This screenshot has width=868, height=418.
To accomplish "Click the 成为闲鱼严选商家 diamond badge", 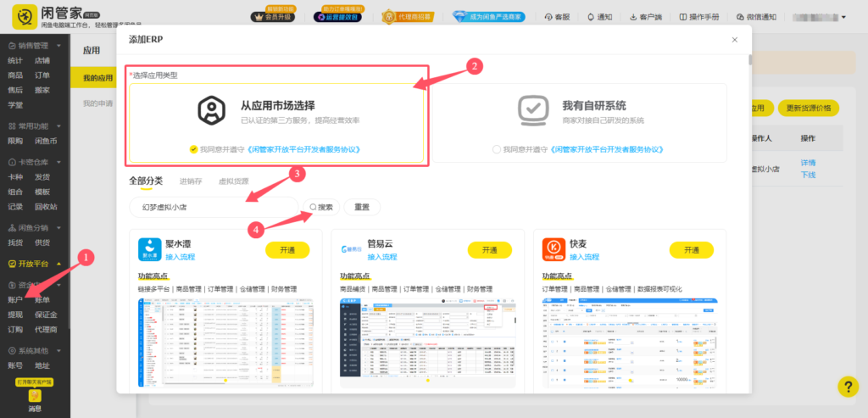I will click(489, 17).
